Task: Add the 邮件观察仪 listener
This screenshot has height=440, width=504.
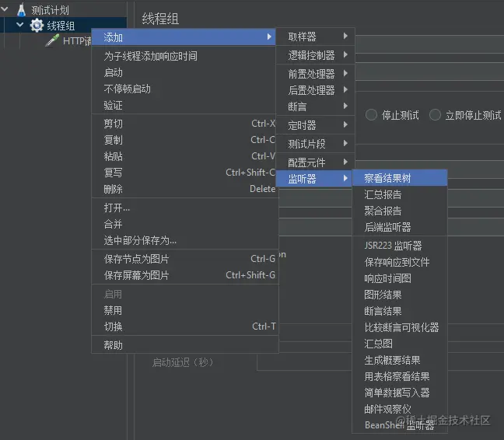Action: (x=400, y=409)
